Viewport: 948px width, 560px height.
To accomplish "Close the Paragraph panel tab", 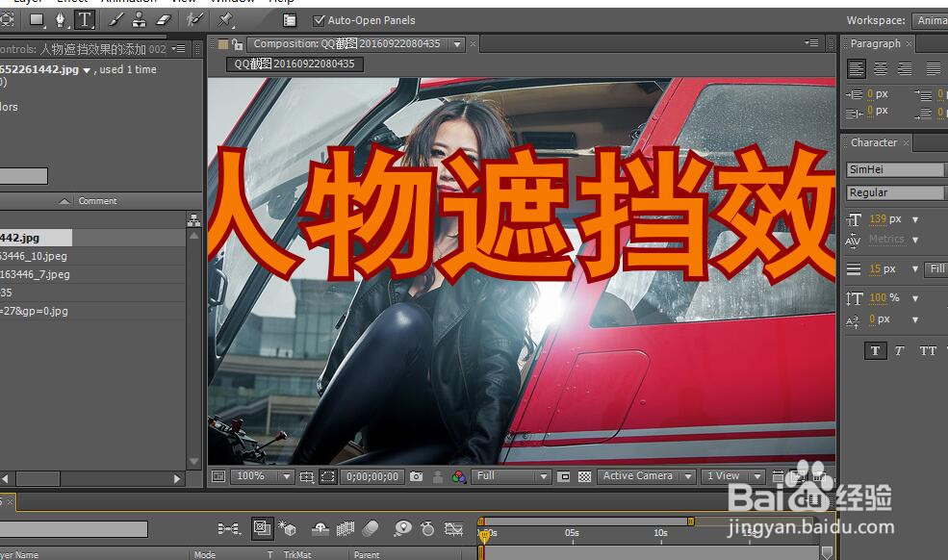I will (x=909, y=44).
